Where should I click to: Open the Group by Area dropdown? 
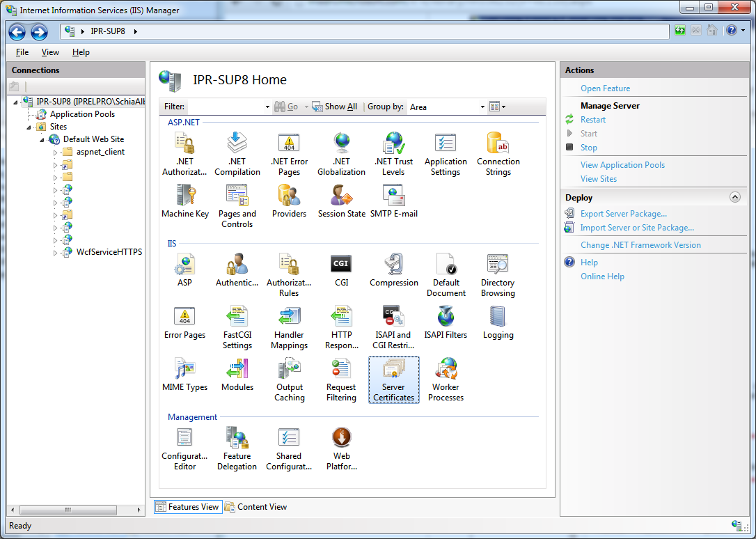(482, 107)
